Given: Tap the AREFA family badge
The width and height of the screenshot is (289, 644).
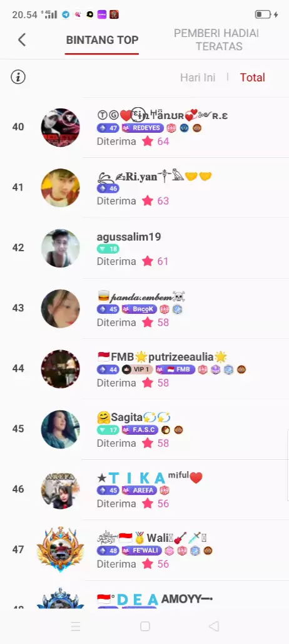Looking at the screenshot, I should point(139,491).
